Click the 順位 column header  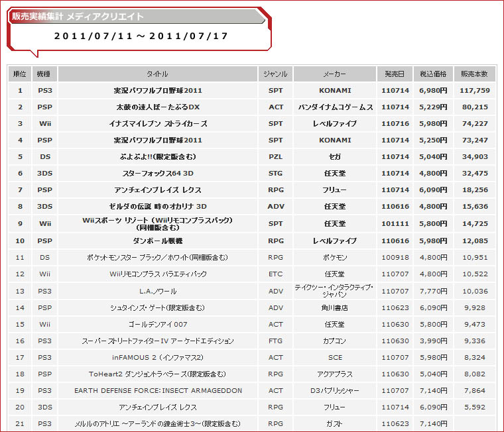tap(20, 74)
